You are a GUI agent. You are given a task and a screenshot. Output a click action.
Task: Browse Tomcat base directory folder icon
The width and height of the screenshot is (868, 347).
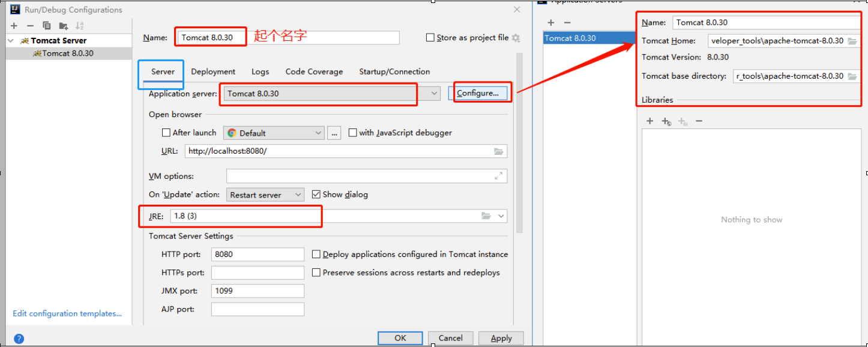tap(852, 76)
